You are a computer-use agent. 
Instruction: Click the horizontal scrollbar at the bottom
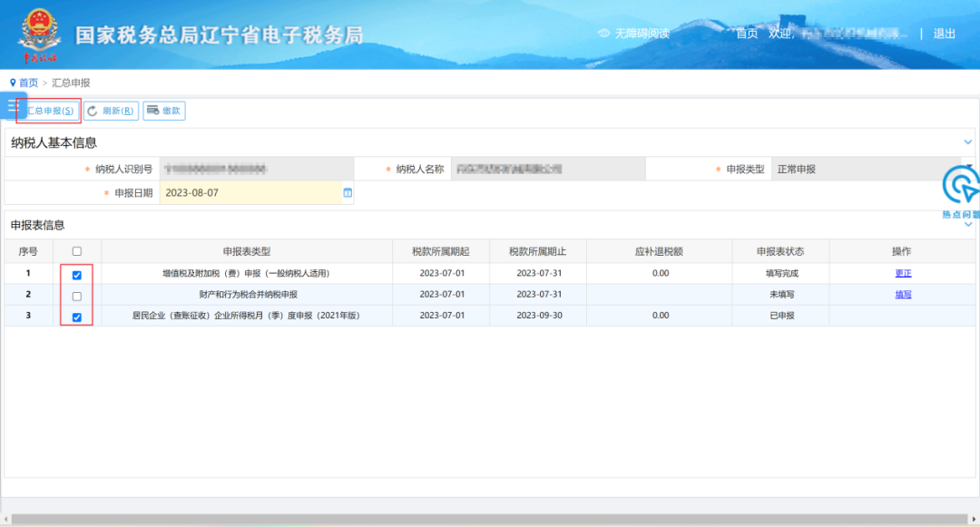[x=490, y=520]
